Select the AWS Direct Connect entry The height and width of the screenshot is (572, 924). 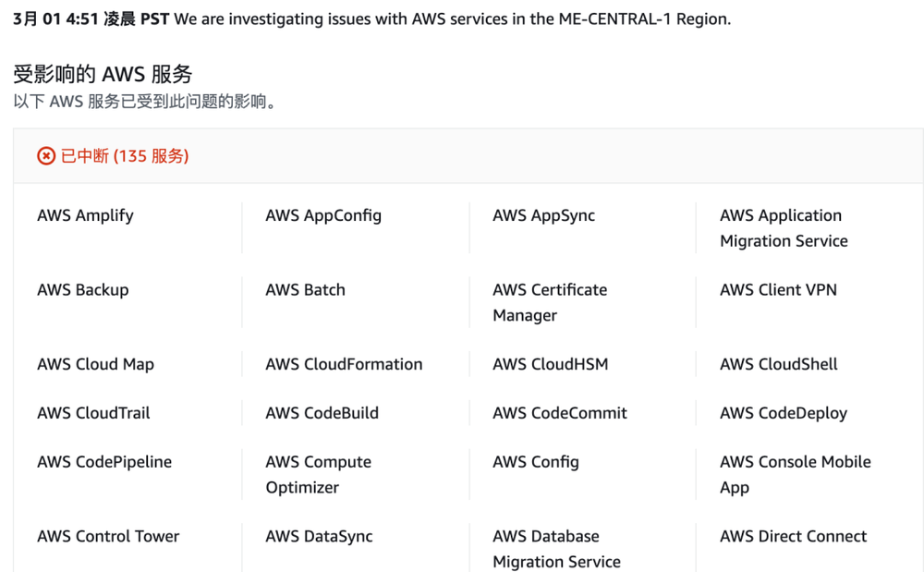(793, 536)
